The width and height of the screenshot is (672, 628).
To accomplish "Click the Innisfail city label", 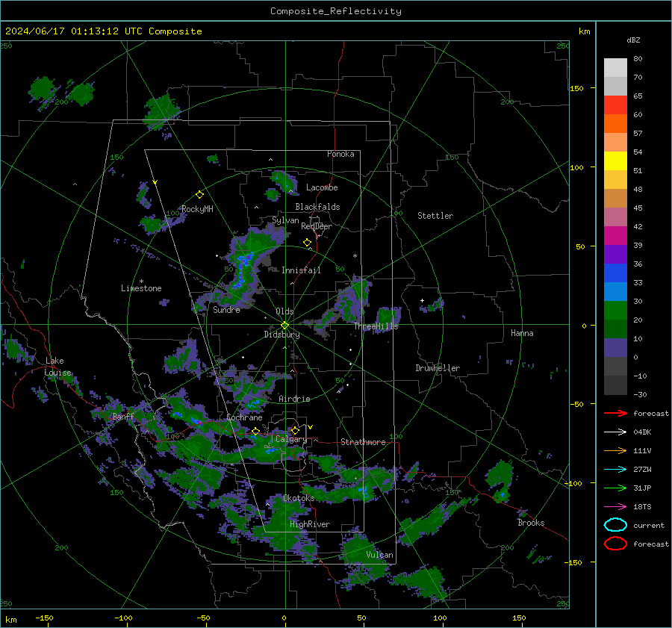I will 301,270.
